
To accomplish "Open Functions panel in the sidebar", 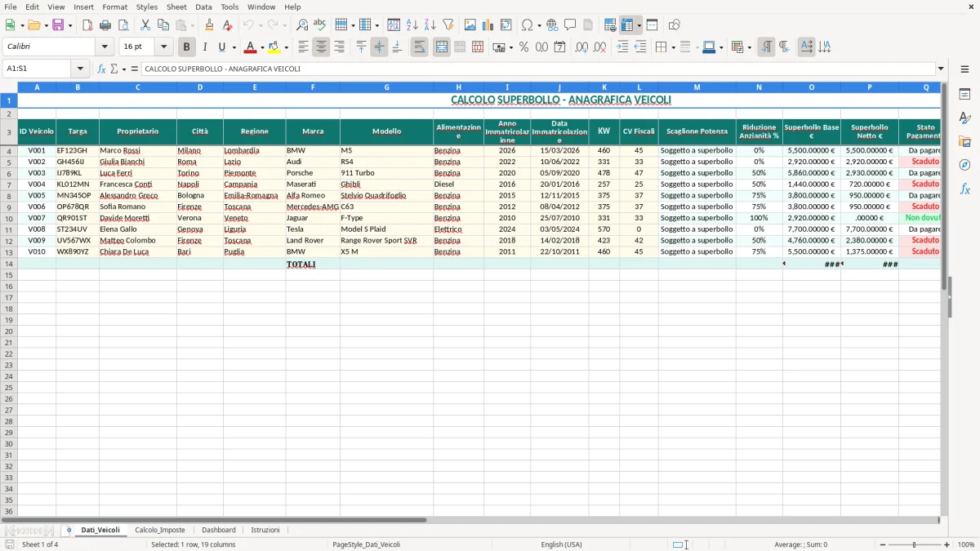I will click(x=964, y=189).
